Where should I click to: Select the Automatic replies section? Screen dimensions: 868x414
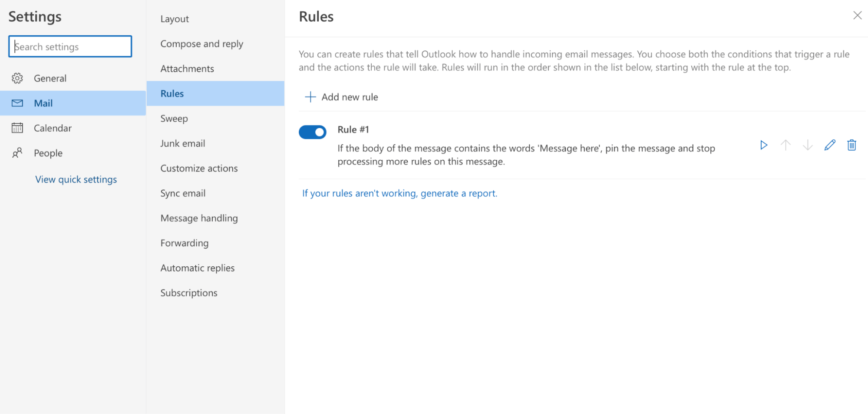click(x=198, y=268)
